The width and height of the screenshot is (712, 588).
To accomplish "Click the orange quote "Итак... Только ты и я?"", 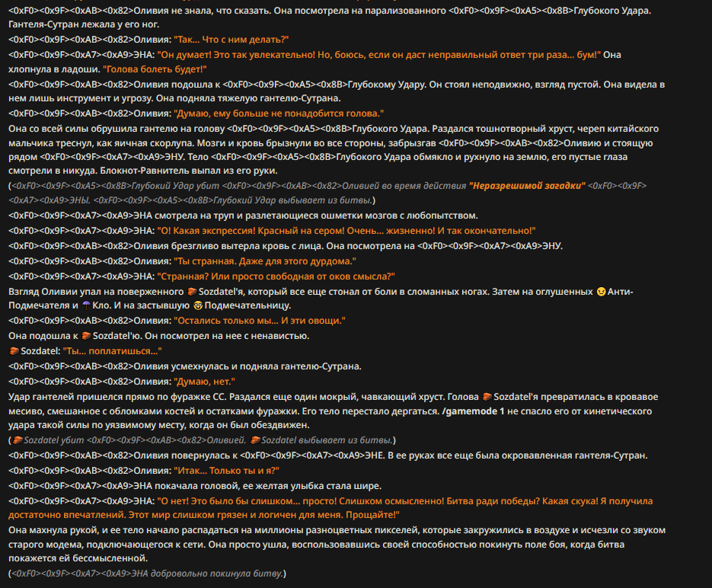I will [x=227, y=471].
